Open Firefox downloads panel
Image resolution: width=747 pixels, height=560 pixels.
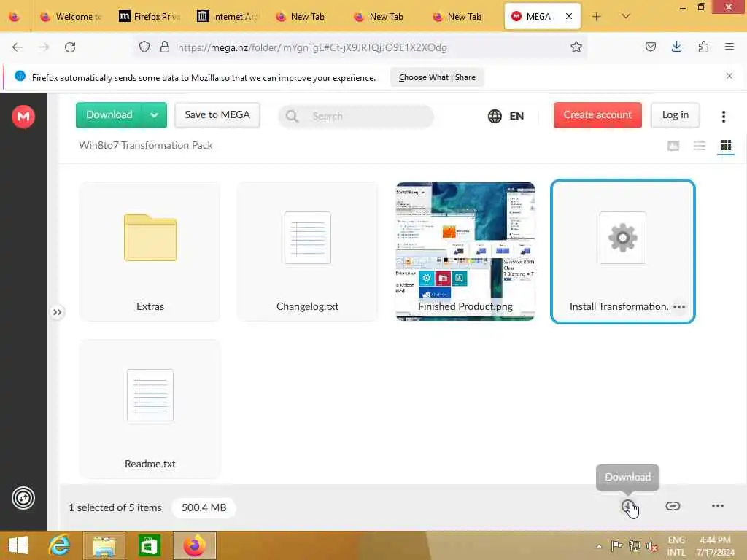[676, 47]
